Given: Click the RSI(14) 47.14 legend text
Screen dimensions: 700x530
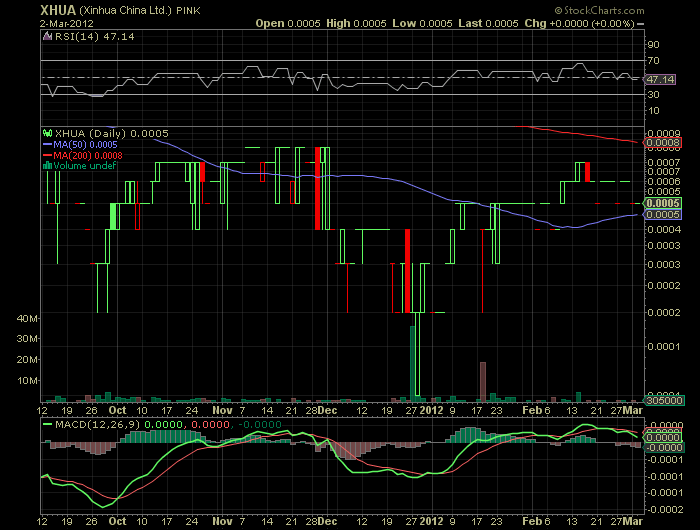Looking at the screenshot, I should 95,37.
